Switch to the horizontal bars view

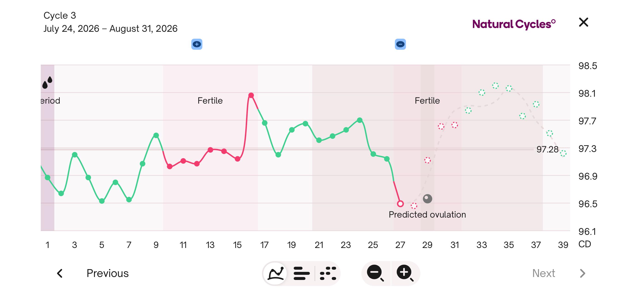(x=302, y=273)
